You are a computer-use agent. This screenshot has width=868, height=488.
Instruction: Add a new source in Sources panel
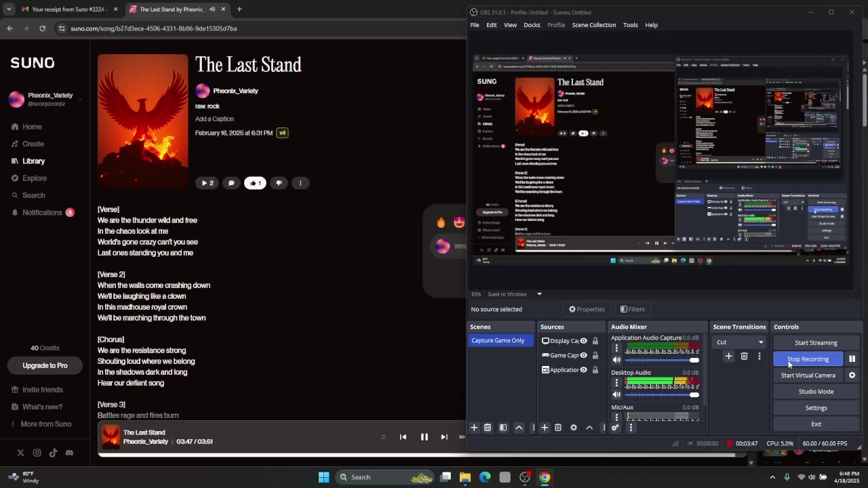tap(545, 428)
